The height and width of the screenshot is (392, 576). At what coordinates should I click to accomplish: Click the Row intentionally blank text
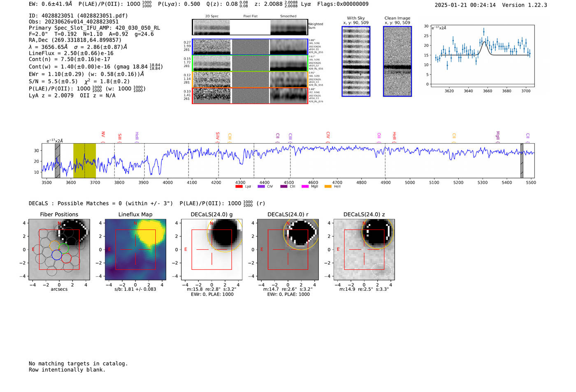[67, 370]
